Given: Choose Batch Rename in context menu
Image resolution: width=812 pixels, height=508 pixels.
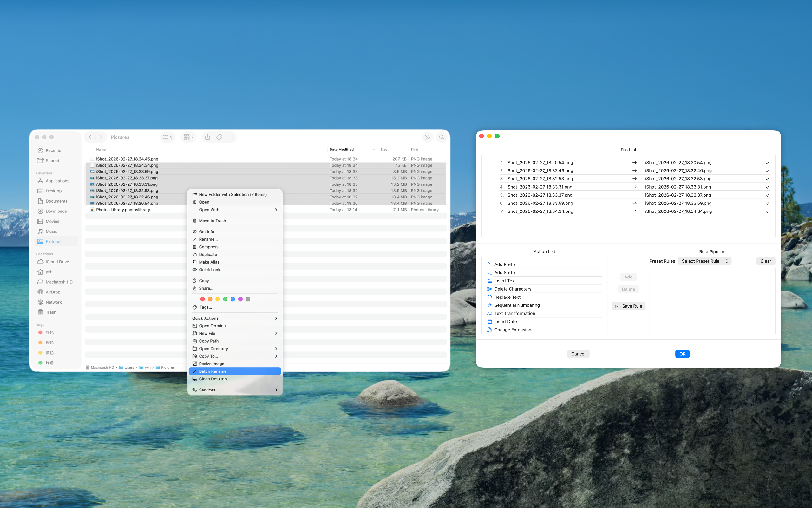Looking at the screenshot, I should point(234,371).
